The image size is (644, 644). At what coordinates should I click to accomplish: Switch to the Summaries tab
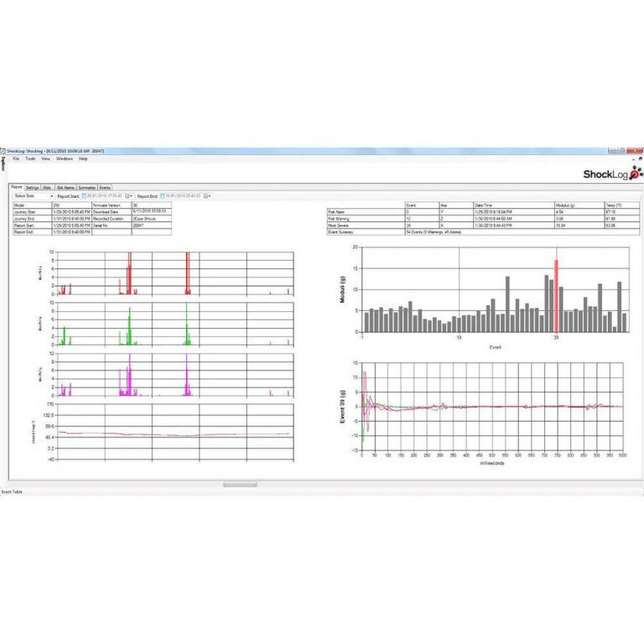pyautogui.click(x=86, y=188)
